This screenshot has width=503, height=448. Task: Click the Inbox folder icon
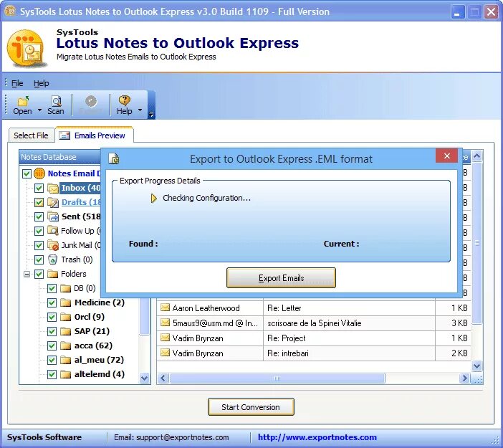[x=52, y=188]
